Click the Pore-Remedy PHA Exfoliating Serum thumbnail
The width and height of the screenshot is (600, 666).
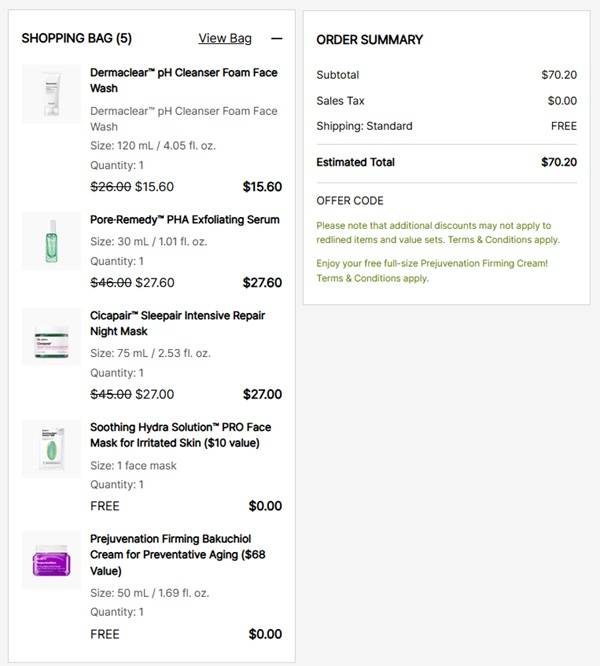click(x=51, y=241)
